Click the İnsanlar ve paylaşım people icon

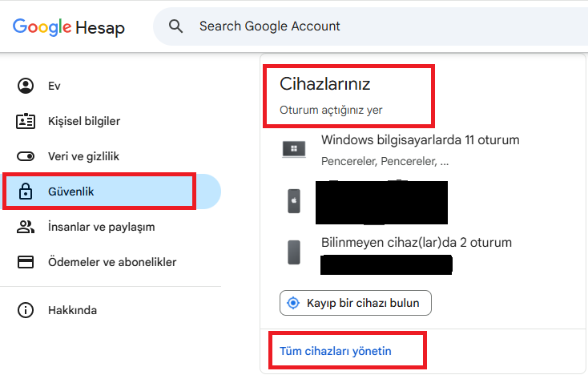(26, 227)
